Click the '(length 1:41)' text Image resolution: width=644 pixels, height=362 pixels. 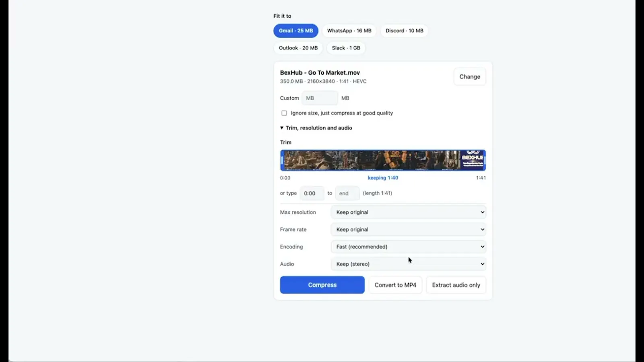point(378,193)
